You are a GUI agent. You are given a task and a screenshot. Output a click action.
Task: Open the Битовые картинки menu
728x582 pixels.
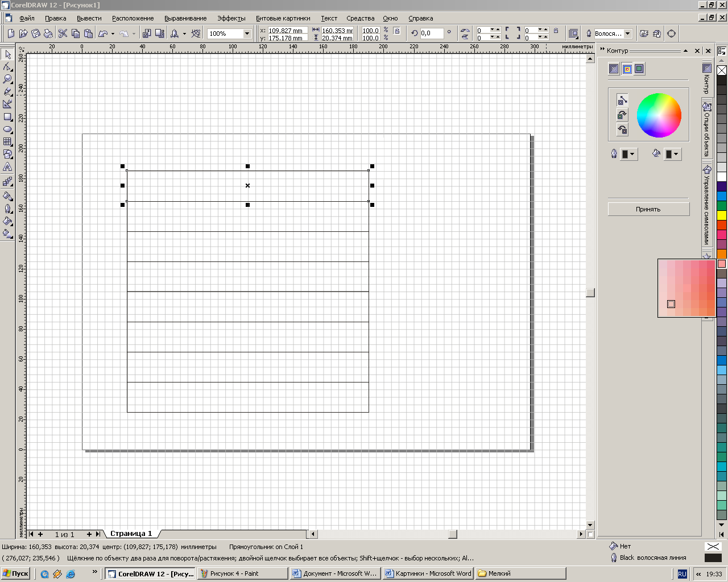[x=283, y=18]
